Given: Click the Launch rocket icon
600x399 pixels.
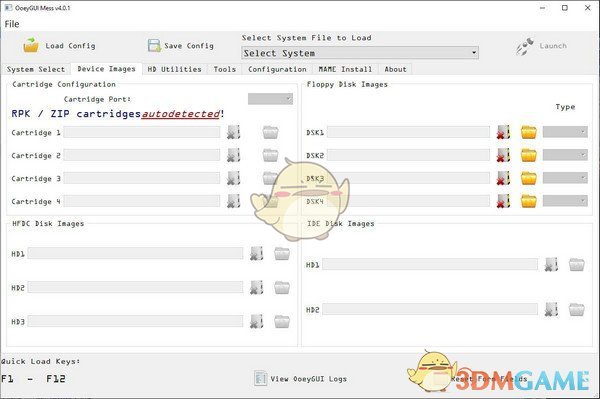Looking at the screenshot, I should 524,46.
